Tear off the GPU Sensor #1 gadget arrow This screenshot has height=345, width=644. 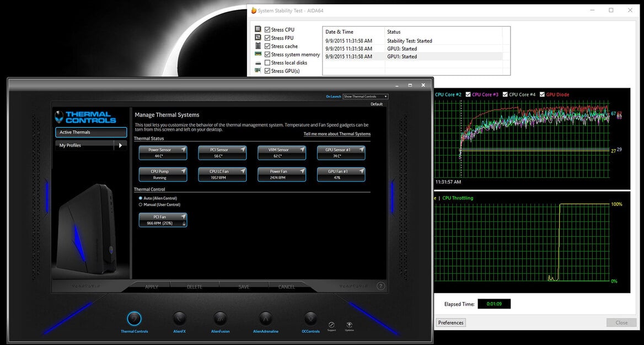362,149
